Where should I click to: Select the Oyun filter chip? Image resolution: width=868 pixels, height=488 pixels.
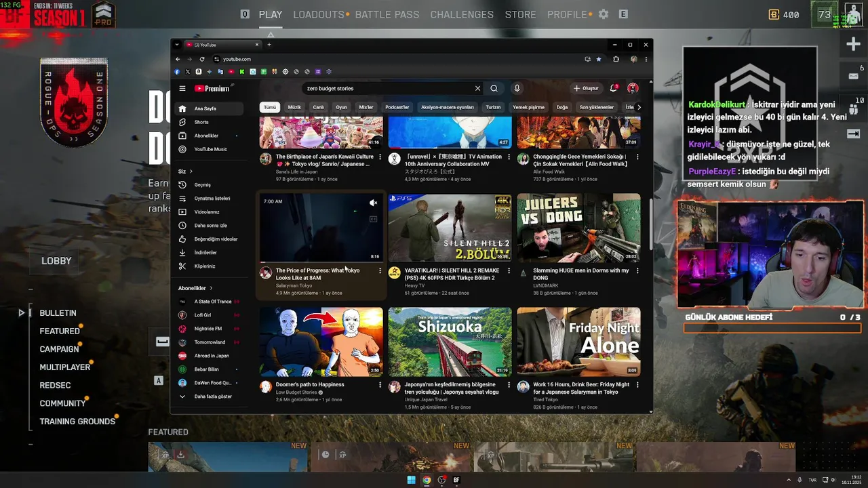coord(341,107)
